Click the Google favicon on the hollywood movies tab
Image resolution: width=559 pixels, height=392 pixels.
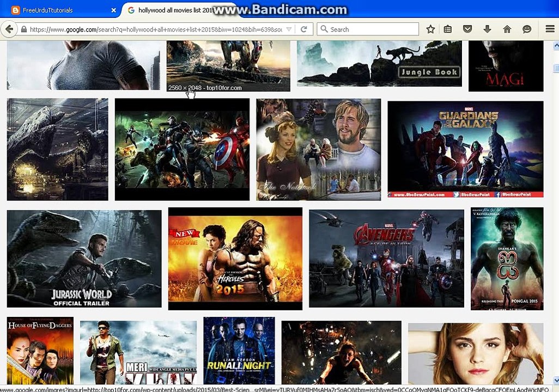(x=131, y=10)
